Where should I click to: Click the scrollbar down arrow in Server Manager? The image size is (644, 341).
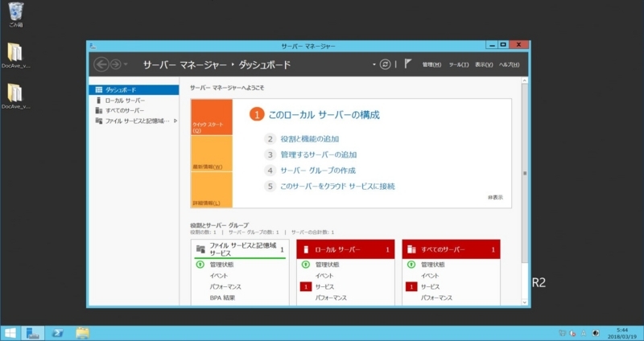pos(525,302)
